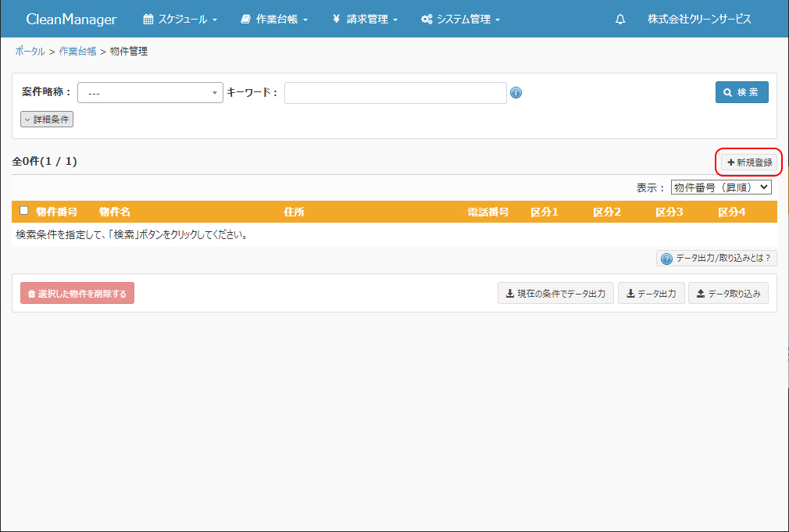Open the システム管理 menu
This screenshot has width=789, height=532.
pyautogui.click(x=460, y=20)
